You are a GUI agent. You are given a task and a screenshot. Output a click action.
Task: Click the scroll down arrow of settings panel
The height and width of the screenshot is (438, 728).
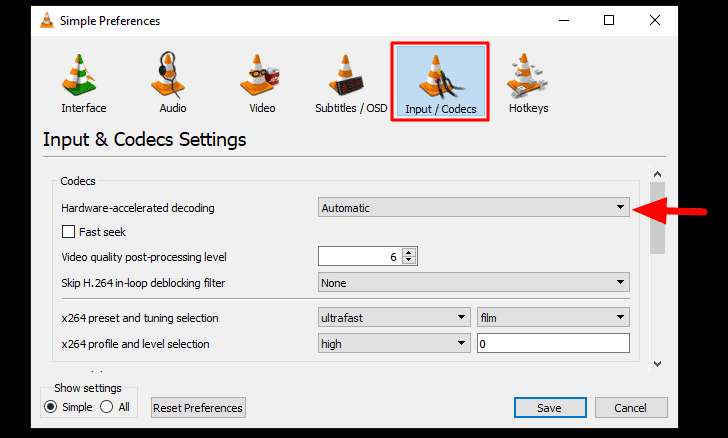coord(657,364)
